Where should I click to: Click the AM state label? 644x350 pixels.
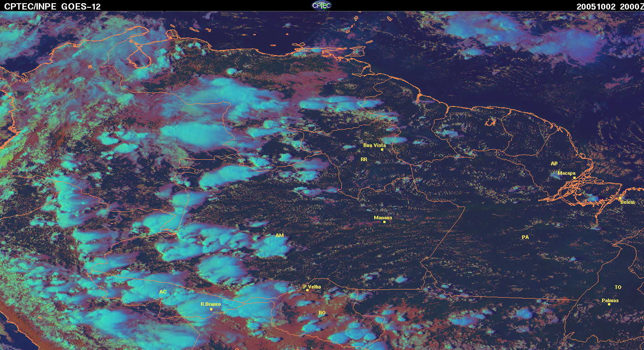pos(280,235)
